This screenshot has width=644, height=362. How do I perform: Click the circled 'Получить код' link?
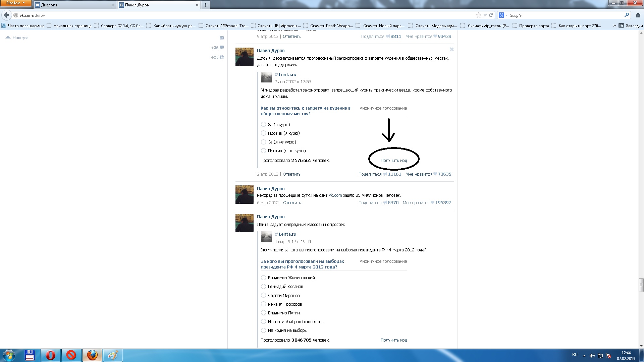[393, 161]
